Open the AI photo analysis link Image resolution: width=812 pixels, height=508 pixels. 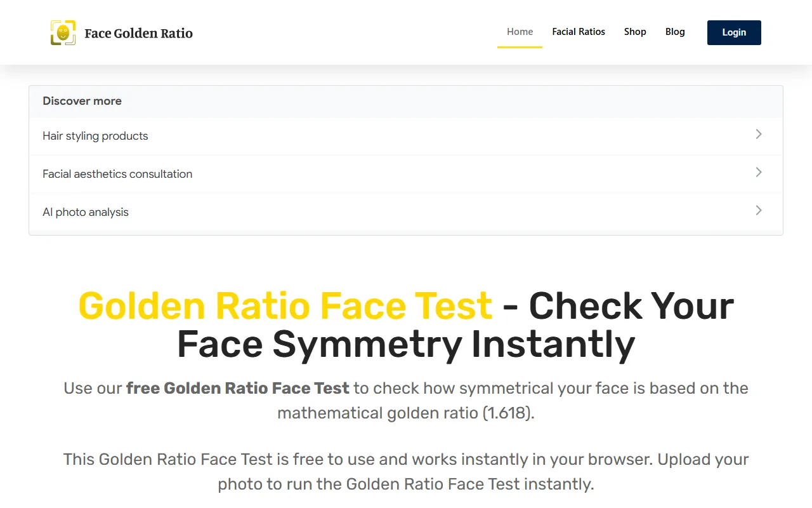tap(86, 212)
